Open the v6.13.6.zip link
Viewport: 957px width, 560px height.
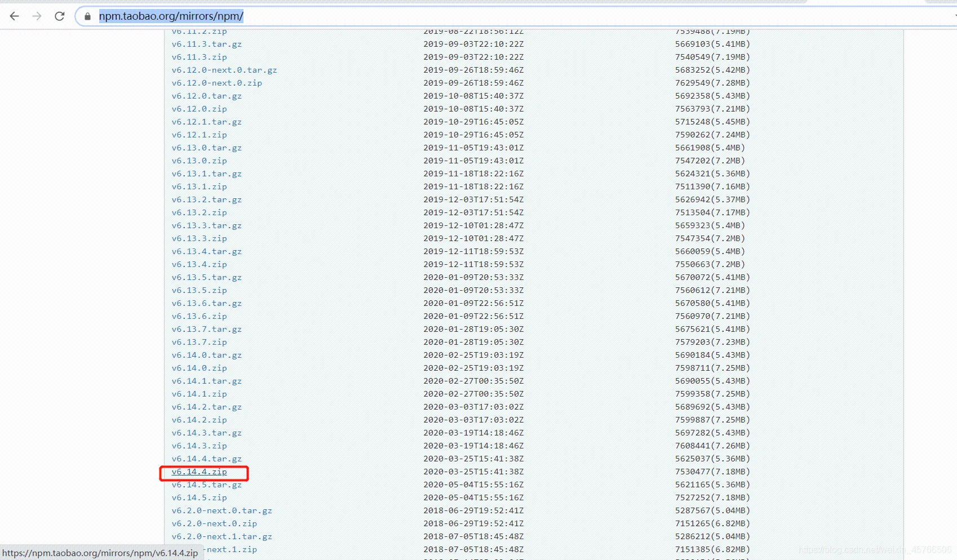[200, 317]
